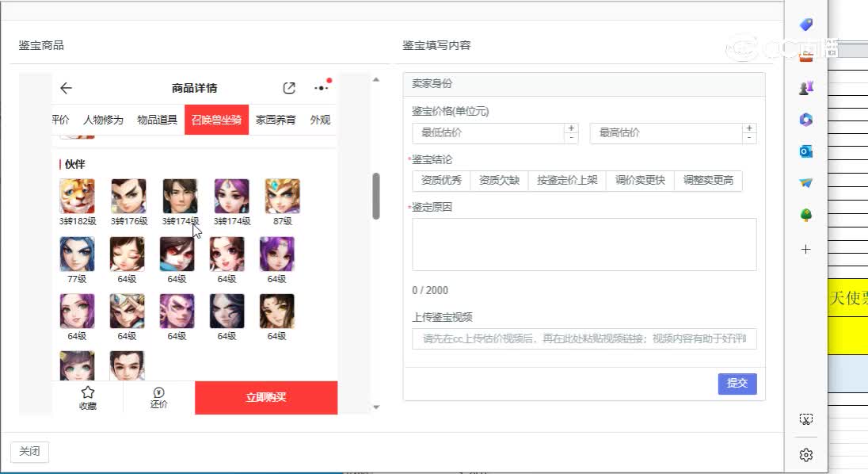Switch to the 家园养育 tab
The width and height of the screenshot is (868, 474).
click(276, 120)
